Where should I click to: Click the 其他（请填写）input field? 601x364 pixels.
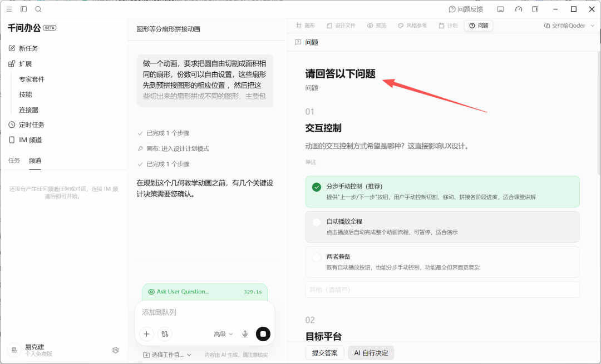(x=442, y=290)
